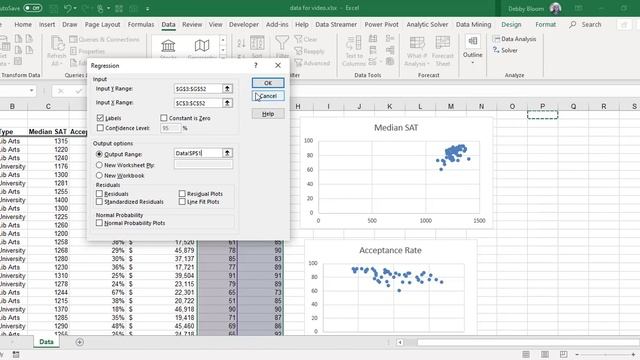640x360 pixels.
Task: Click the Data Analysis button
Action: click(514, 39)
